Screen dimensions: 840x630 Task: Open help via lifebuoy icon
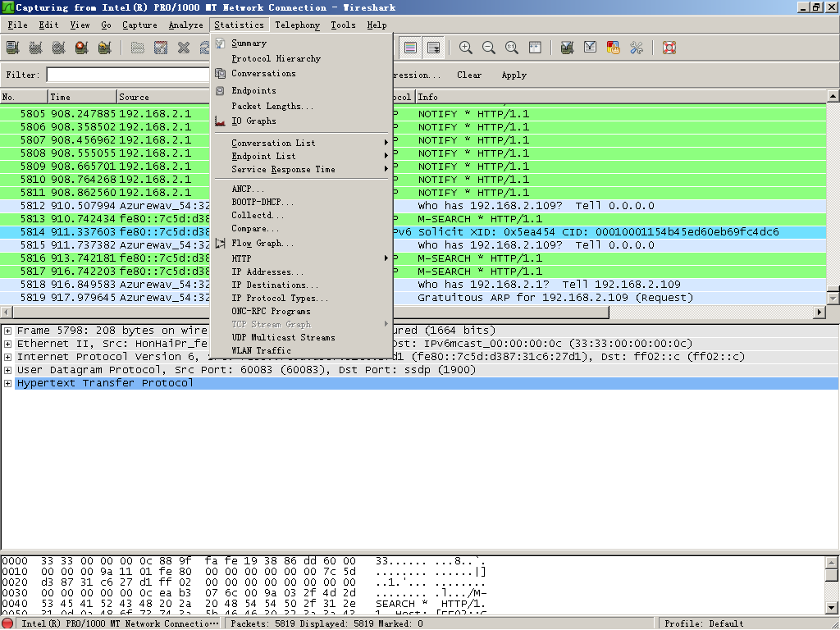pyautogui.click(x=669, y=48)
